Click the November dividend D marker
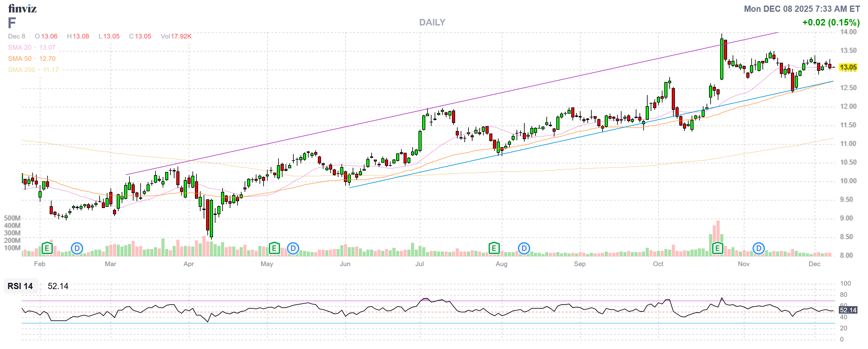868x349 pixels. coord(758,249)
